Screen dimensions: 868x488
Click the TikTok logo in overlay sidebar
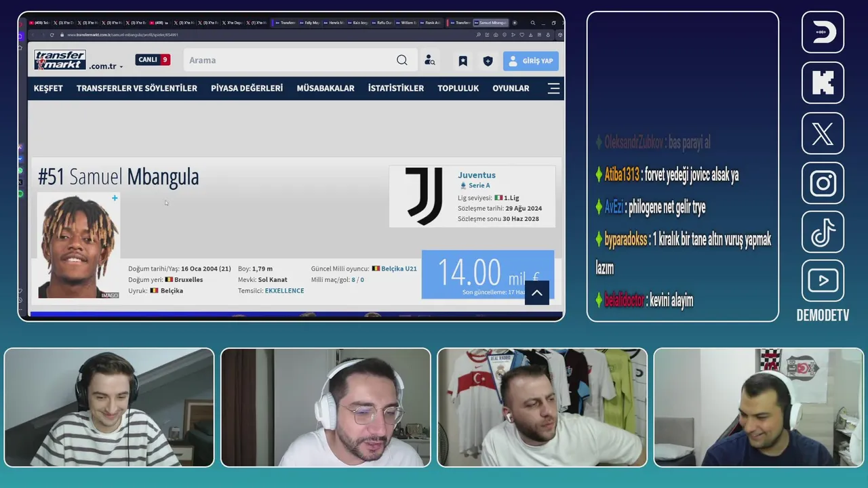tap(823, 232)
